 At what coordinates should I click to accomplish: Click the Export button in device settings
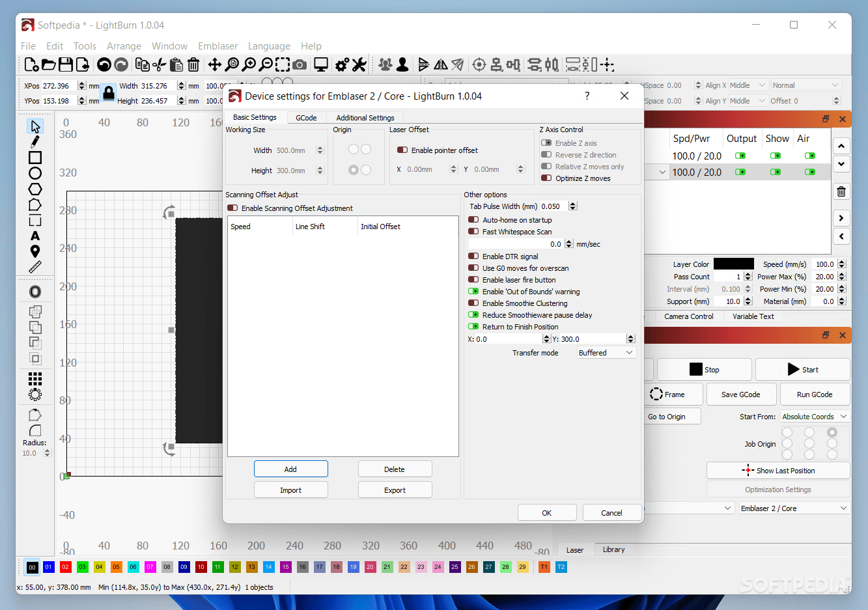[x=395, y=490]
